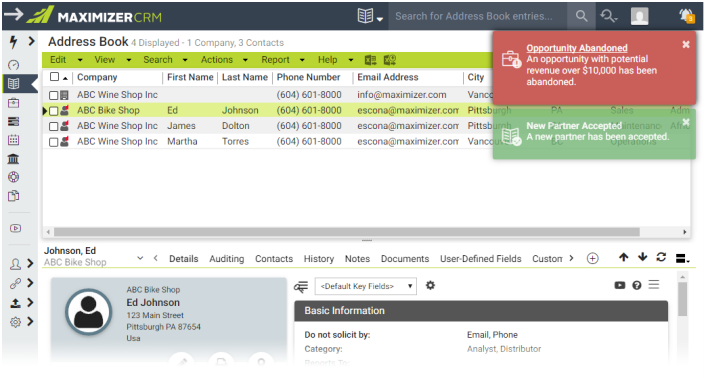Expand the chevron beside user profile icon
This screenshot has width=706, height=381.
click(30, 263)
